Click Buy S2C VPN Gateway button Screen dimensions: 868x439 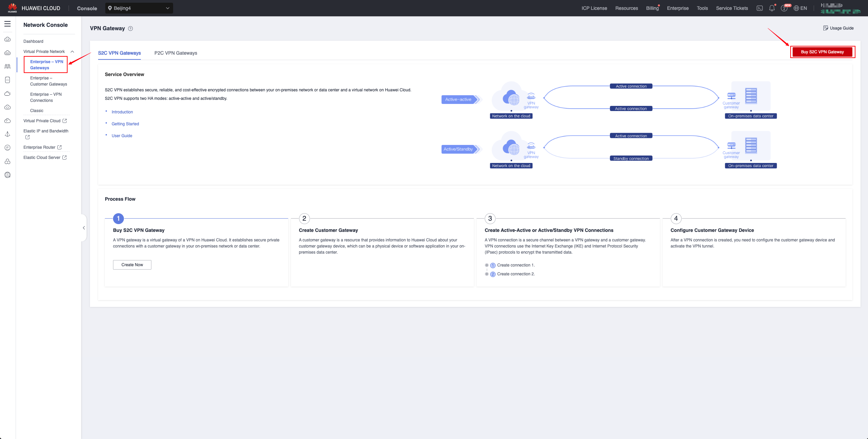pos(822,52)
